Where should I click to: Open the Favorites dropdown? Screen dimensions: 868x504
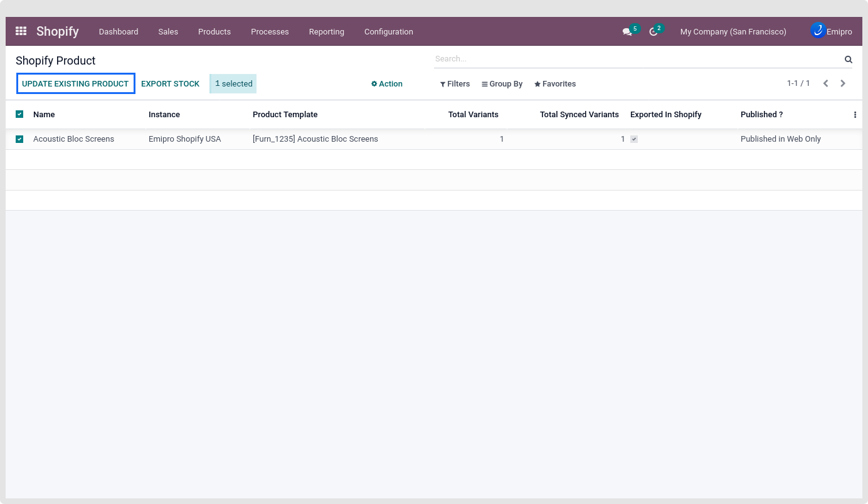(555, 84)
